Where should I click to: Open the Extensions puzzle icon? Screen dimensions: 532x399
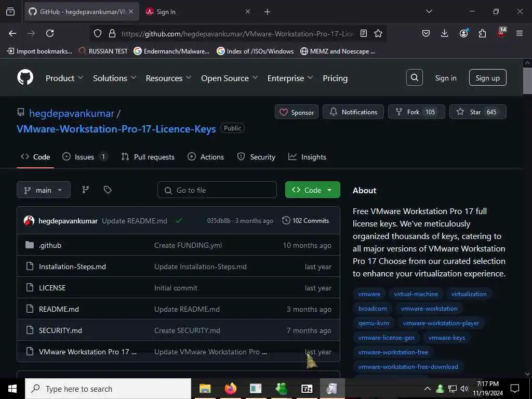click(482, 33)
